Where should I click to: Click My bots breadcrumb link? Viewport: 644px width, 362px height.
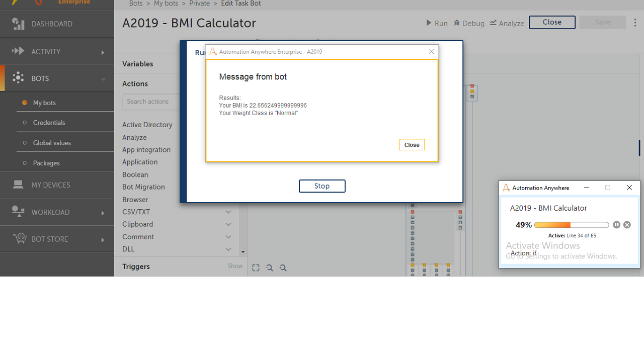(x=166, y=4)
